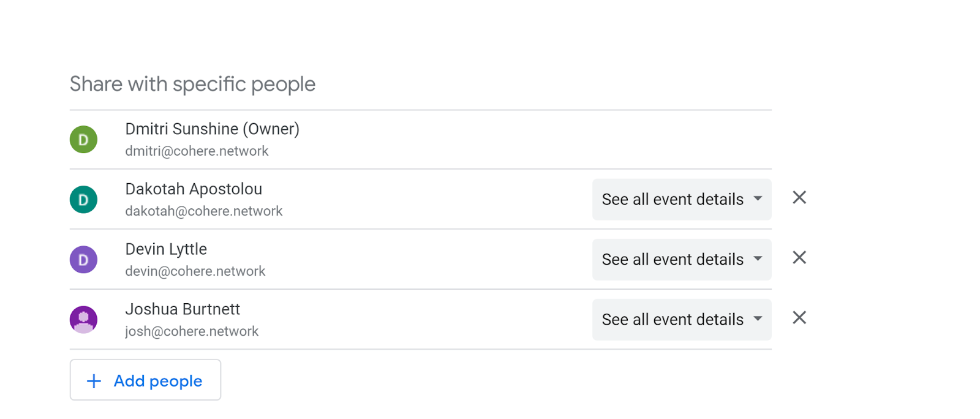Remove Dakotah Apostolou from sharing list

(x=799, y=198)
